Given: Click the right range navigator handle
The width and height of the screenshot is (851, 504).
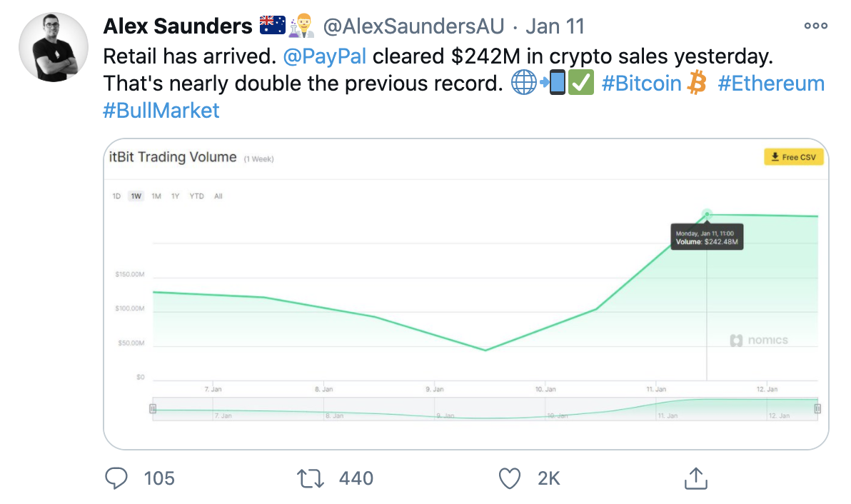Looking at the screenshot, I should coord(817,408).
